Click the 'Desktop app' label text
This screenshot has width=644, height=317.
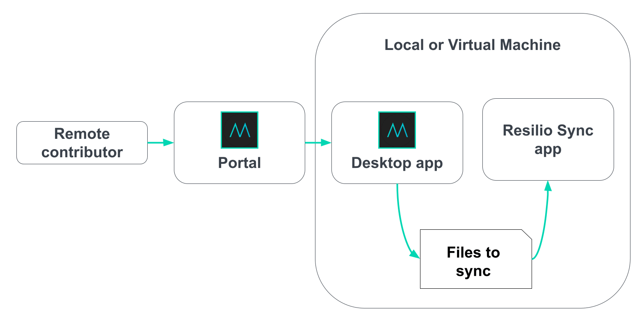(397, 163)
